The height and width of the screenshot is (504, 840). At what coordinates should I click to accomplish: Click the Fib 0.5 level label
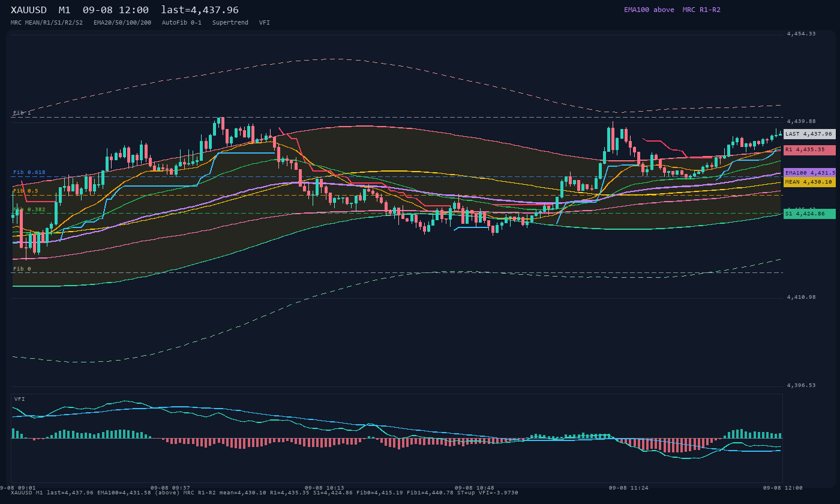tap(25, 191)
